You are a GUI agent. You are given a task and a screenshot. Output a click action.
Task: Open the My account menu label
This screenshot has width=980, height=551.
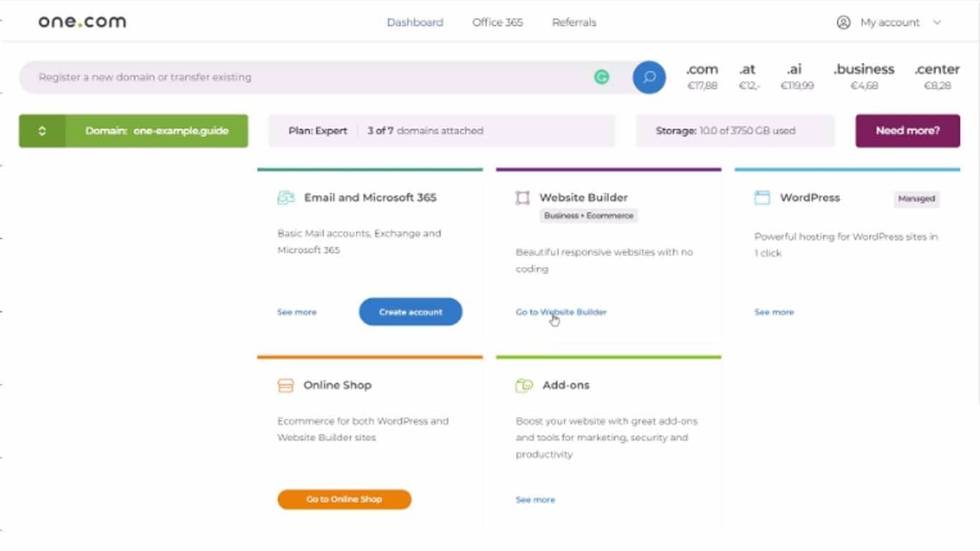(x=890, y=22)
